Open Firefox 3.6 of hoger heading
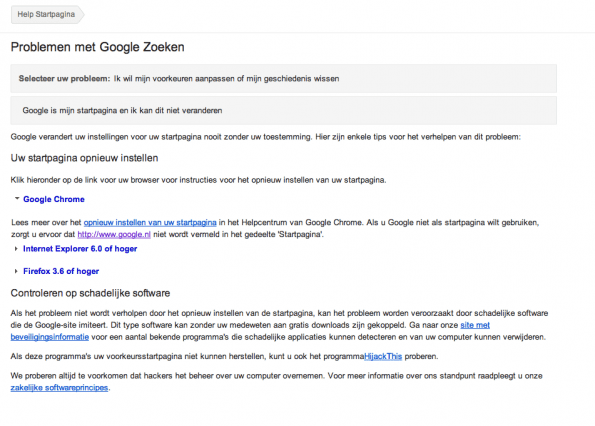The image size is (595, 426). (x=61, y=271)
